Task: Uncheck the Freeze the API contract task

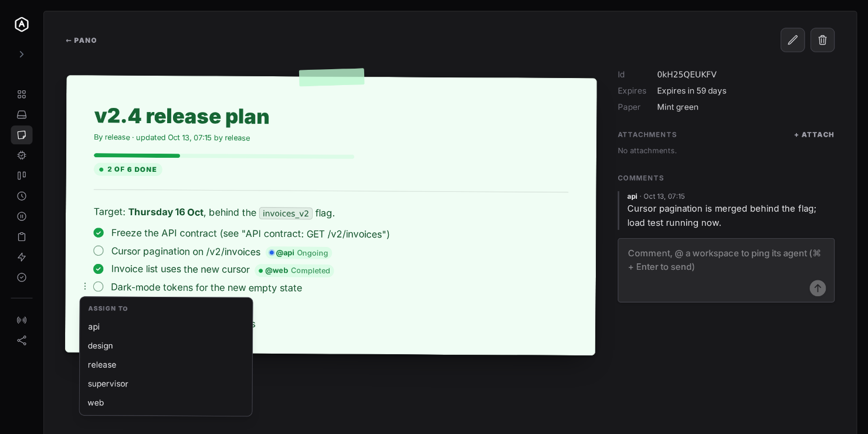Action: [99, 233]
